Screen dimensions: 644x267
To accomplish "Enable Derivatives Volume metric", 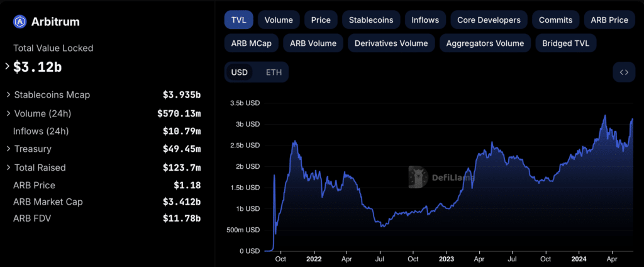I will click(x=391, y=43).
